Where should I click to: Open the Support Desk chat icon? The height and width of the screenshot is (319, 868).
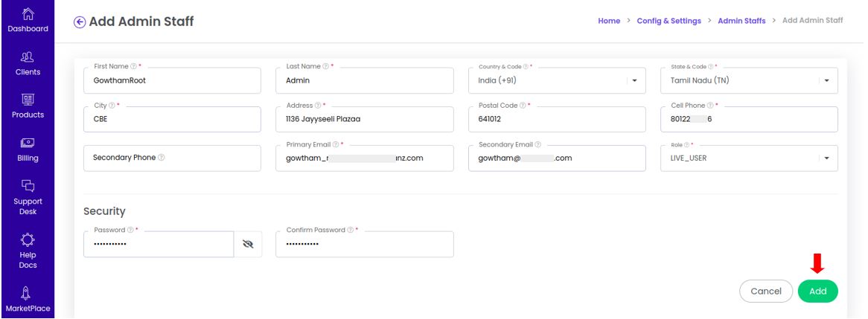pyautogui.click(x=28, y=185)
